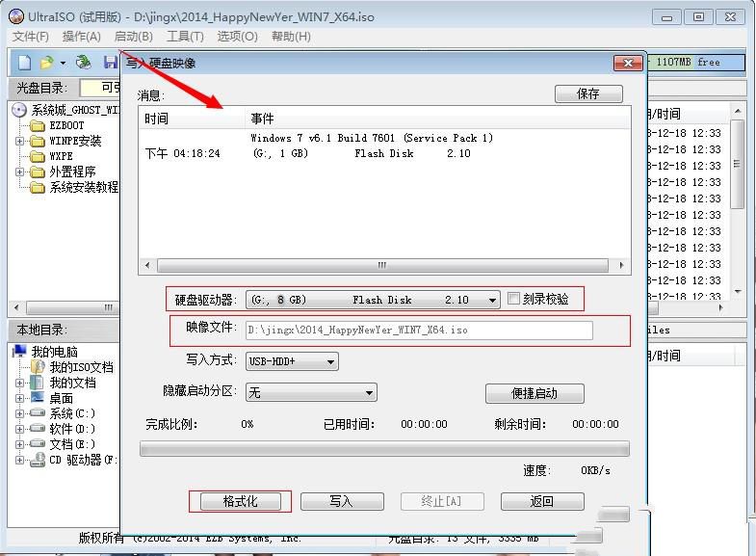
Task: Expand the WINPE安装 folder node
Action: (x=20, y=141)
